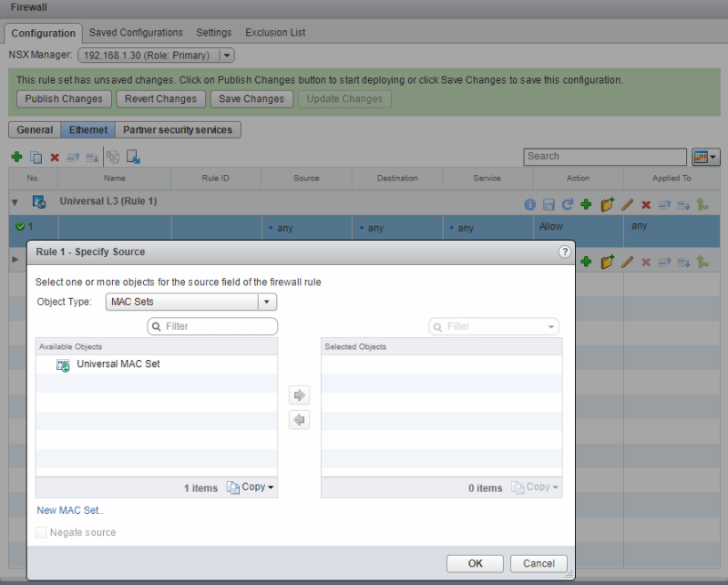Screen dimensions: 728x585
Task: Click the red X delete icon in the top-left toolbar
Action: click(x=55, y=158)
